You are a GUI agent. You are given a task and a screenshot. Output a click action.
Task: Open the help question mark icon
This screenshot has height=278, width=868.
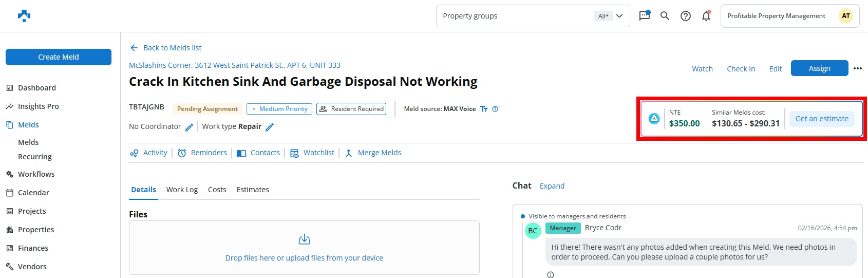coord(685,16)
